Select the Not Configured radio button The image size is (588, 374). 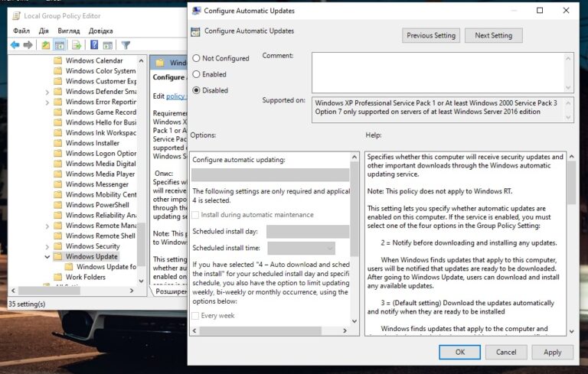pyautogui.click(x=196, y=58)
